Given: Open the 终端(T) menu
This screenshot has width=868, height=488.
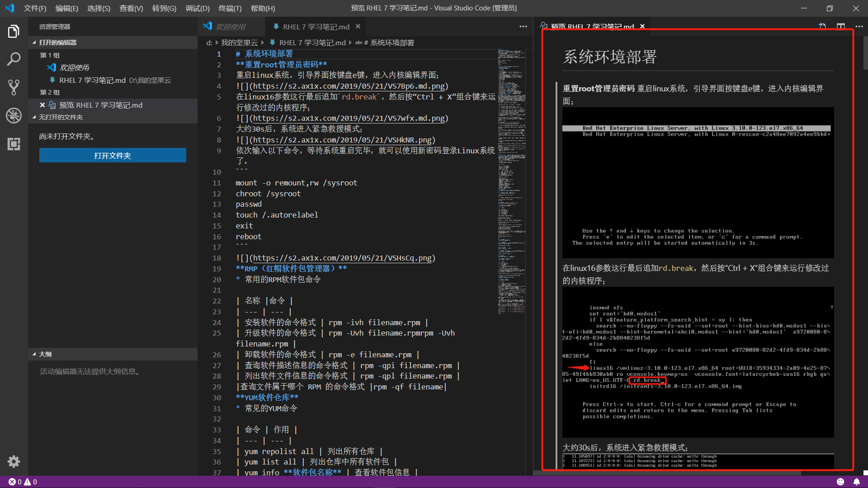Looking at the screenshot, I should pyautogui.click(x=230, y=8).
